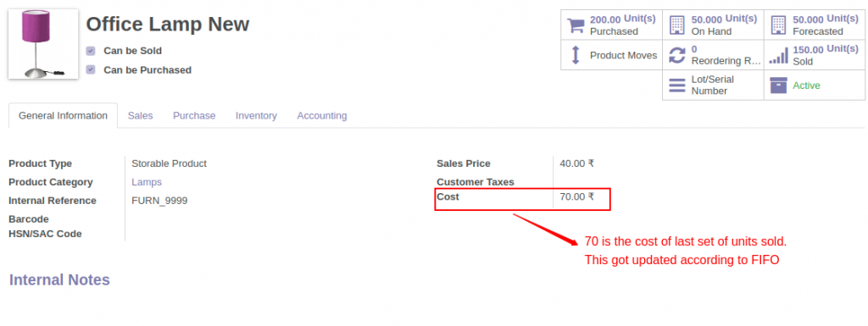868x326 pixels.
Task: Click the Sales Price 40.00 field
Action: coord(576,163)
